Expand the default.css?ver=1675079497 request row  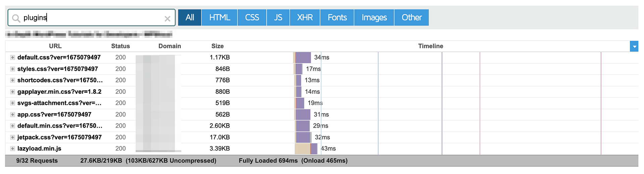(x=12, y=57)
